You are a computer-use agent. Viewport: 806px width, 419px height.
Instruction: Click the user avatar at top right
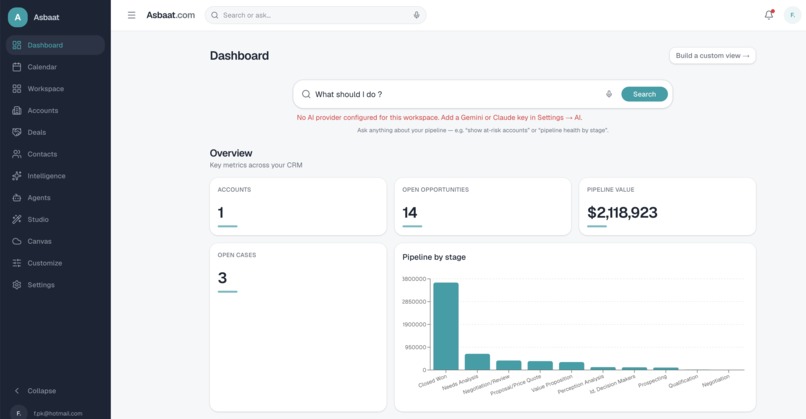792,15
